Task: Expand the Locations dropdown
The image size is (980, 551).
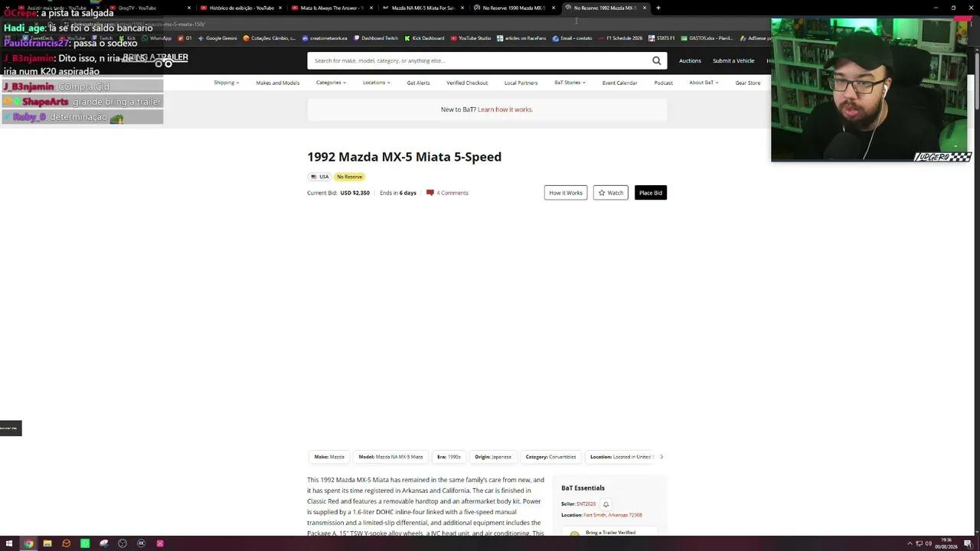Action: (376, 83)
